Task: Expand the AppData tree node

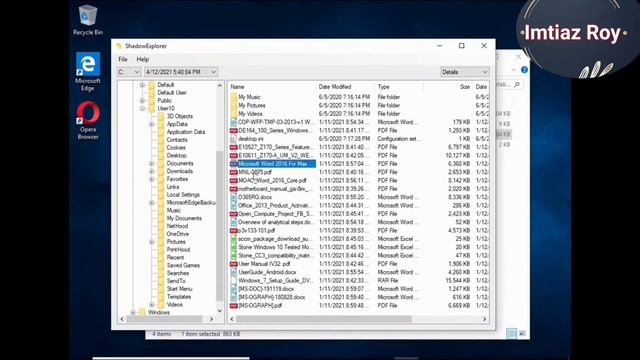Action: point(151,124)
